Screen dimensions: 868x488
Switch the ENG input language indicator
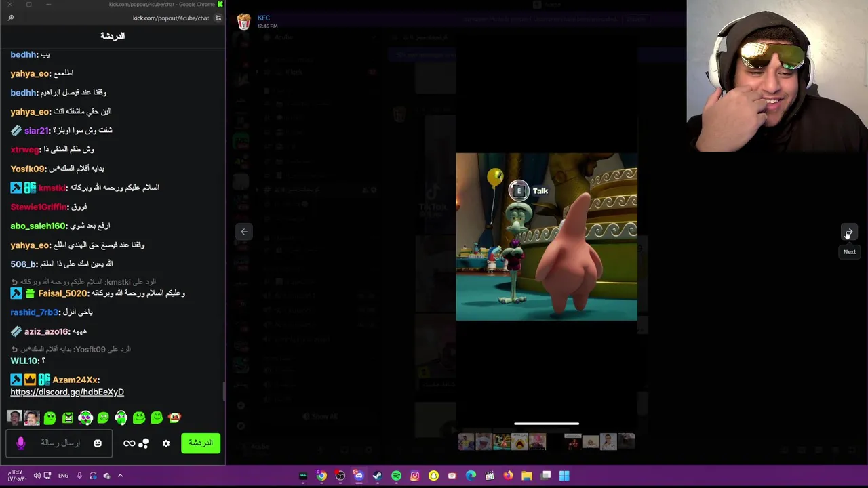pos(63,476)
